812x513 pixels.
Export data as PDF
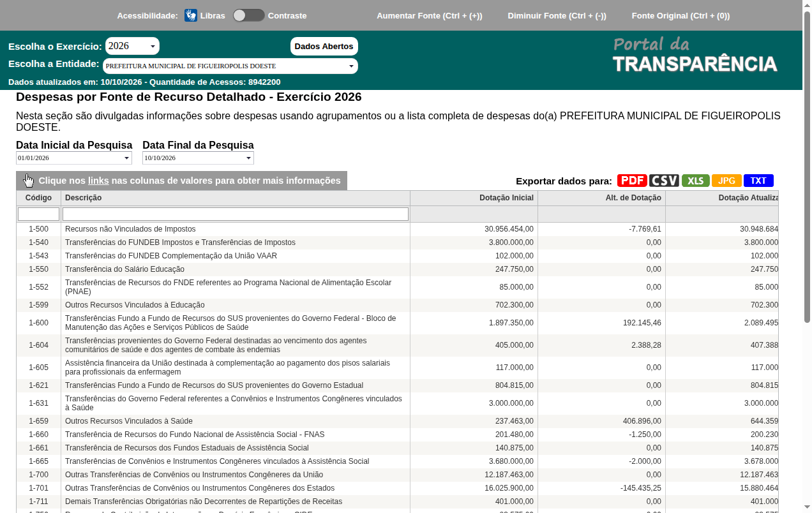tap(632, 181)
